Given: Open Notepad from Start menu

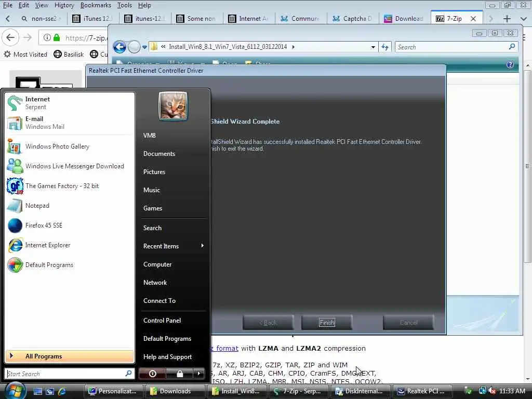Looking at the screenshot, I should pos(70,206).
